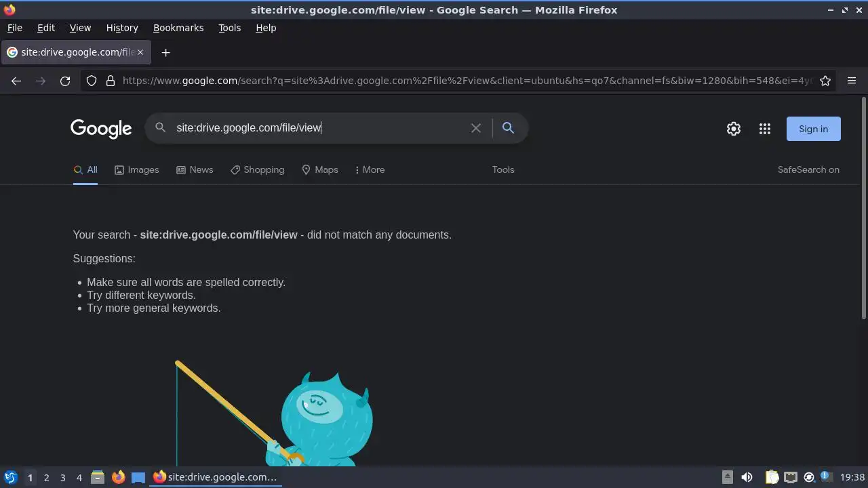Viewport: 868px width, 488px height.
Task: Open volume control in tray
Action: click(747, 477)
